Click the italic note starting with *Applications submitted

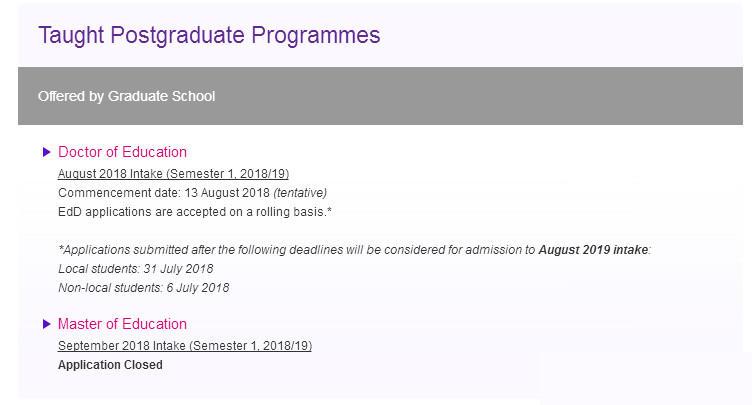pos(354,250)
